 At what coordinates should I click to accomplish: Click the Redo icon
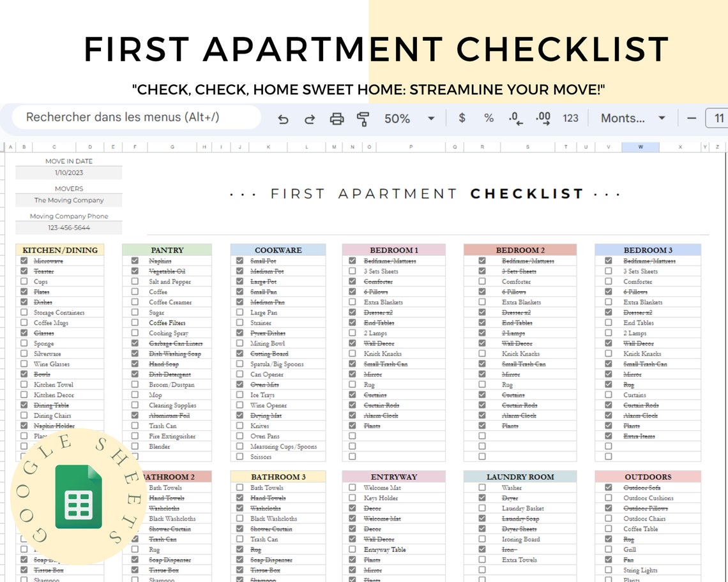(x=310, y=119)
